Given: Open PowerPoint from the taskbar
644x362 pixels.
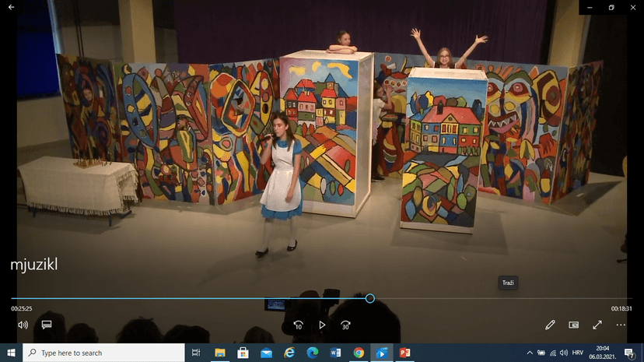Looking at the screenshot, I should (404, 353).
